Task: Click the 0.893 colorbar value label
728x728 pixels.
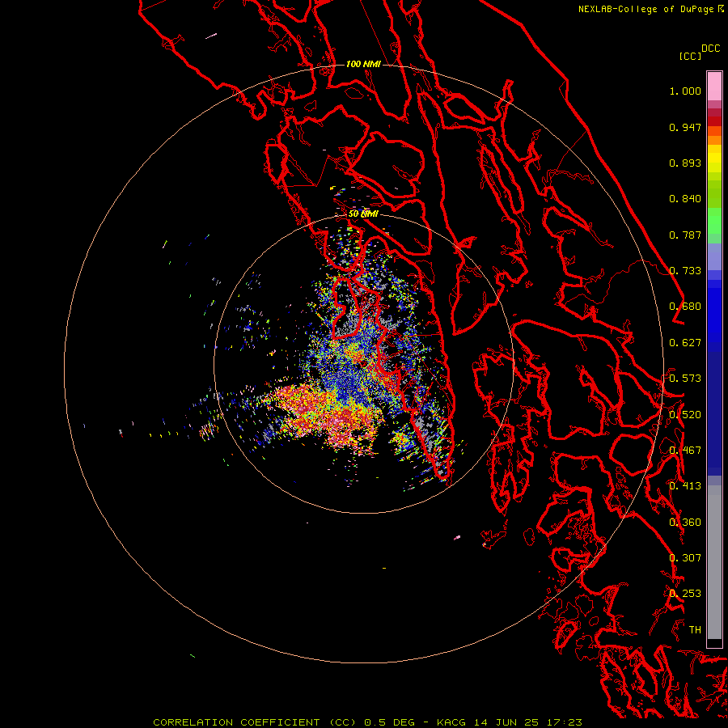Action: [x=685, y=163]
